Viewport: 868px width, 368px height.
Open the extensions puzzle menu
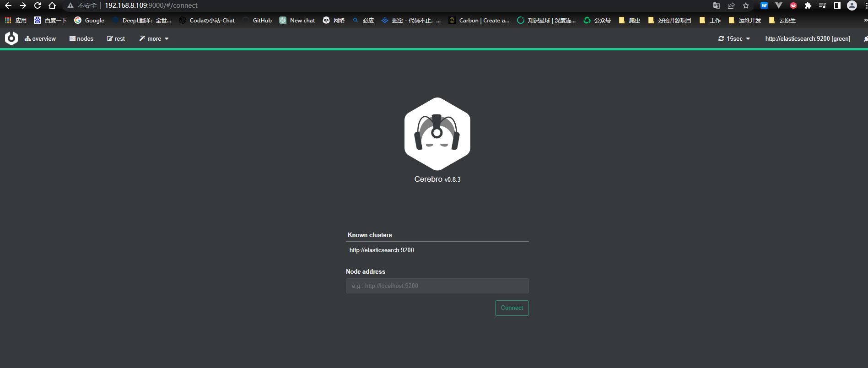(x=808, y=5)
